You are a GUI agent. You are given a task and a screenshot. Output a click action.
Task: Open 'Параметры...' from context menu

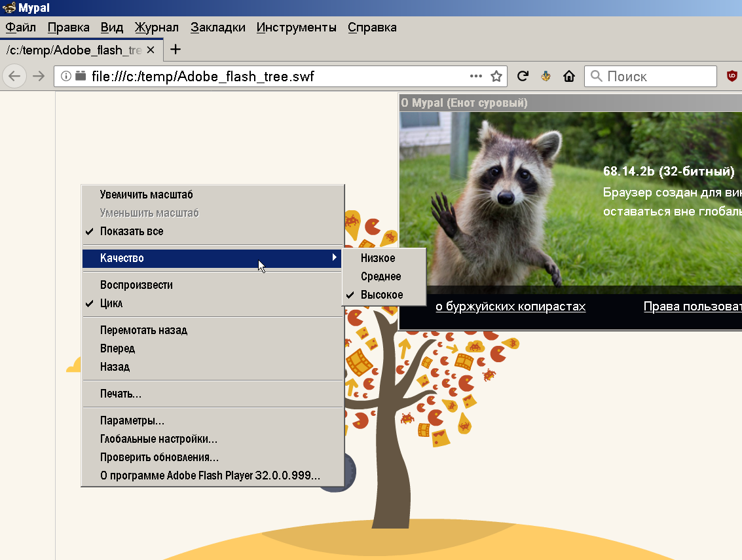click(x=212, y=421)
